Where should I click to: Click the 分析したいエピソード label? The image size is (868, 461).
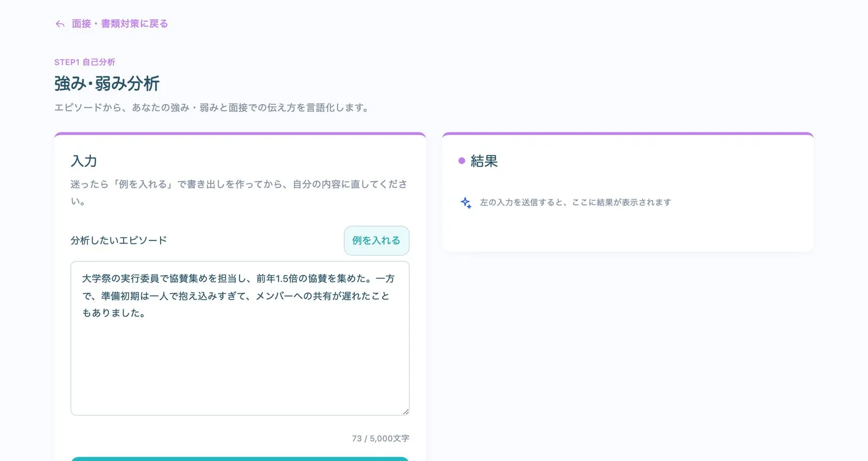[x=119, y=240]
